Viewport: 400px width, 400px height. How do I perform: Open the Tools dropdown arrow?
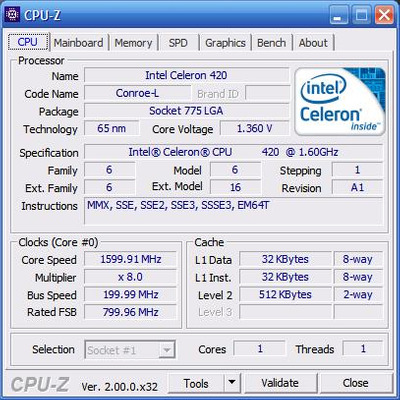point(232,383)
